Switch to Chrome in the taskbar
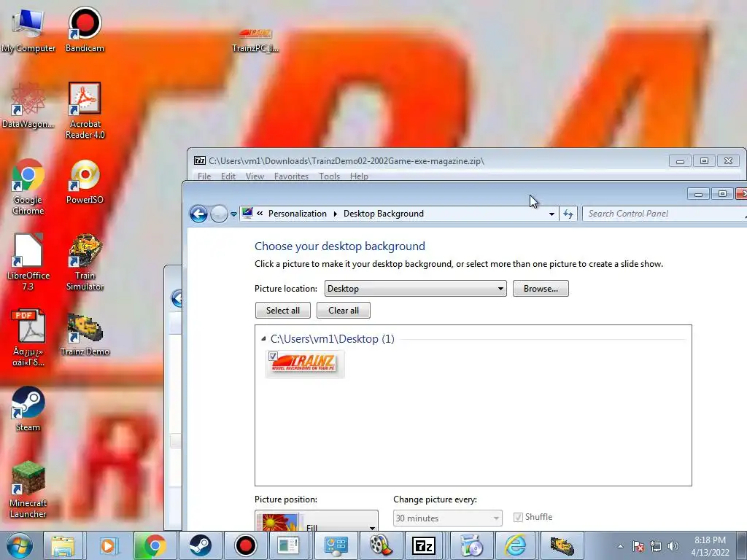 click(154, 545)
